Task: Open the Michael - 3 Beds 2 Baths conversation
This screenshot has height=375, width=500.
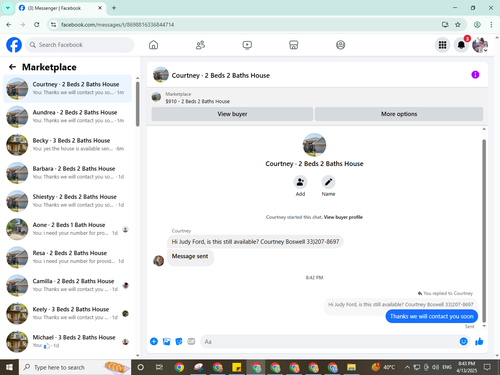Action: [x=67, y=342]
